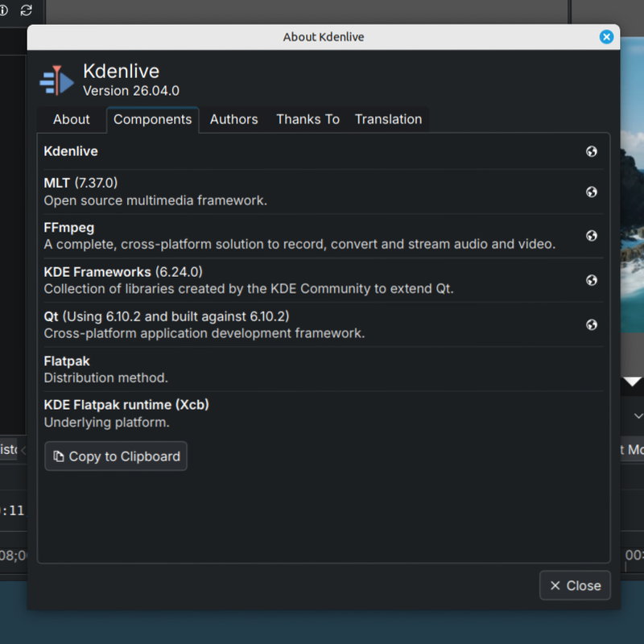644x644 pixels.
Task: Click the refresh icon behind the dialog
Action: click(x=27, y=10)
